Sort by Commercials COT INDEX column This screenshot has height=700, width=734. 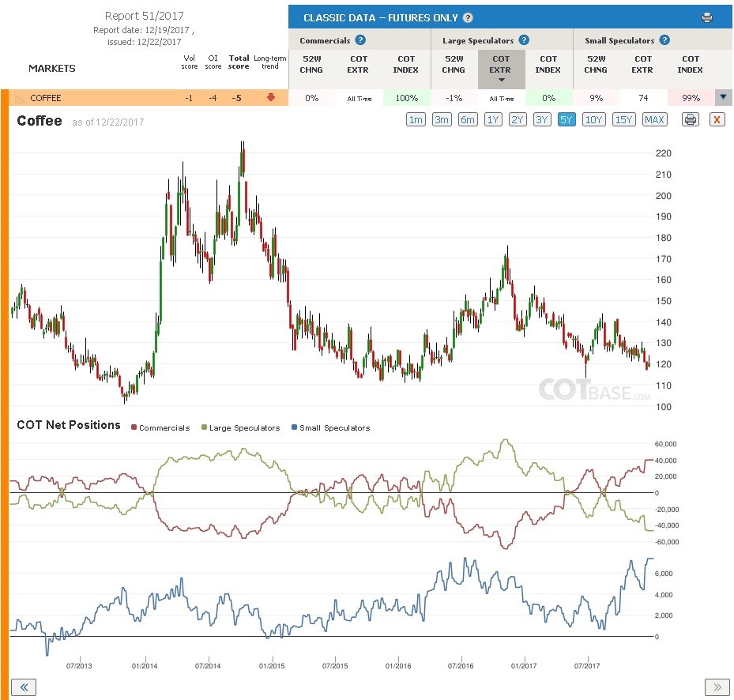click(406, 64)
